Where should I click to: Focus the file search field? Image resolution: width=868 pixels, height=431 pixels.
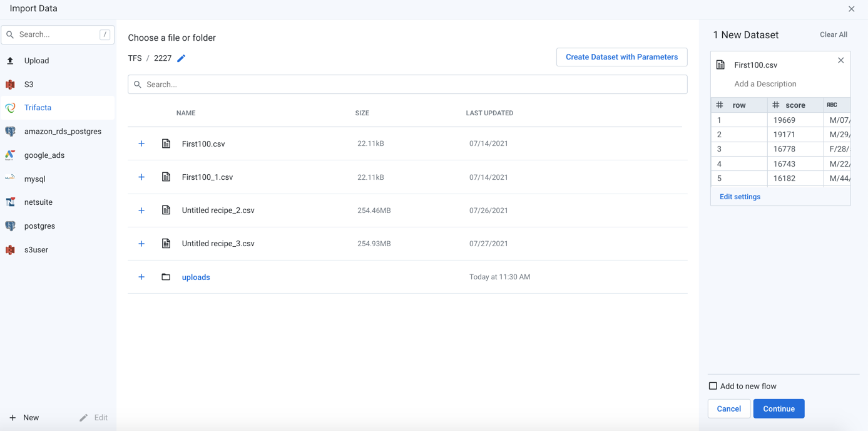(x=407, y=85)
